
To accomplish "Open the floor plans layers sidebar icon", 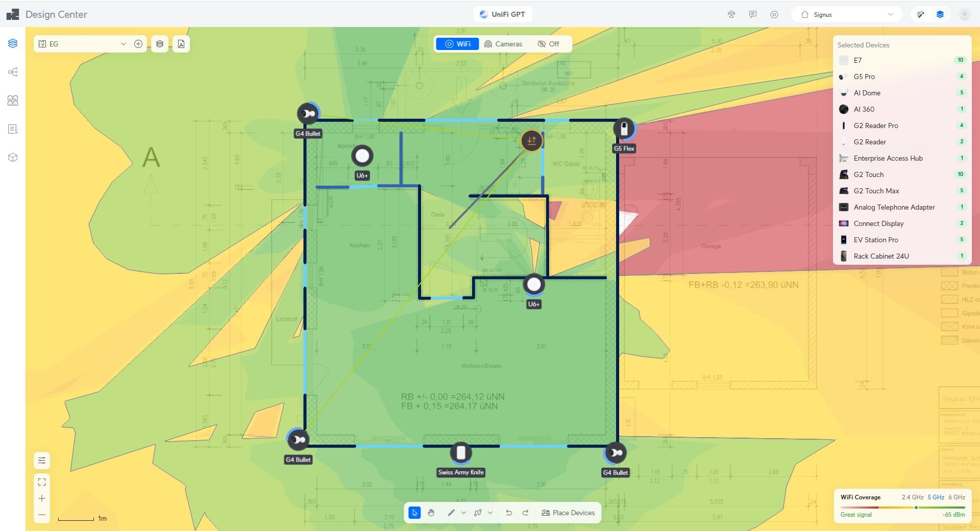I will (x=13, y=43).
